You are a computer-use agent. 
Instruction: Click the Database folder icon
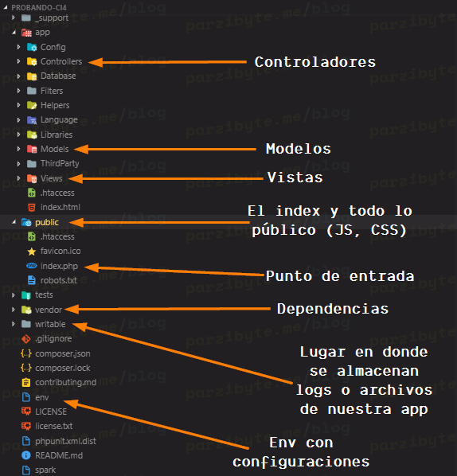pos(32,76)
